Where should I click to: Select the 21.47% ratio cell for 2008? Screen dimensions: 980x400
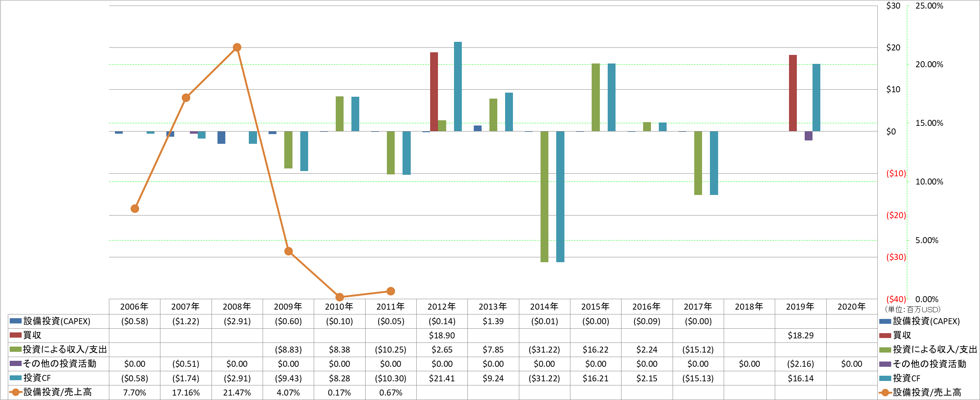(x=237, y=393)
